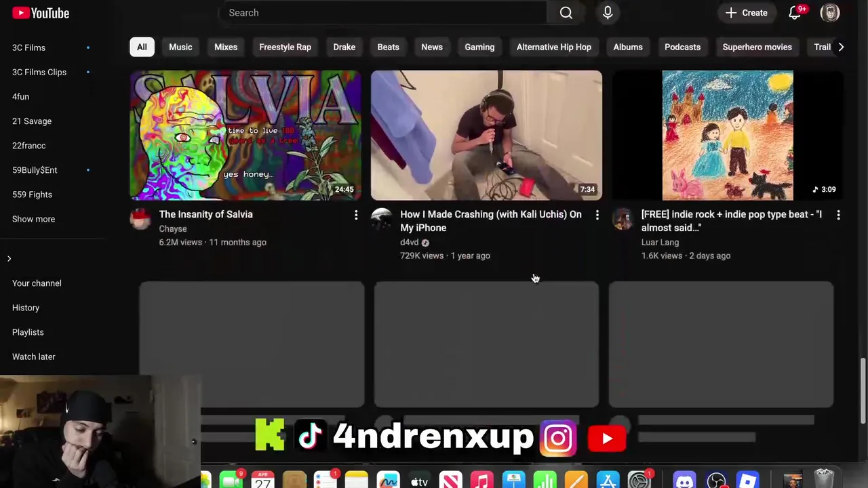Screen dimensions: 868x488
Task: Open Luar Lang channel avatar
Action: [623, 219]
